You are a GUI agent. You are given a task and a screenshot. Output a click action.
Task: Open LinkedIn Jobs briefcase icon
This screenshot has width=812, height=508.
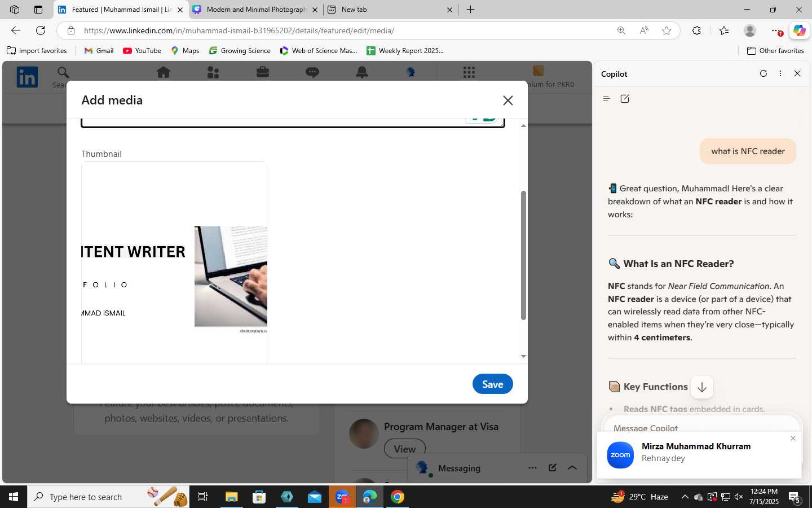pos(263,72)
